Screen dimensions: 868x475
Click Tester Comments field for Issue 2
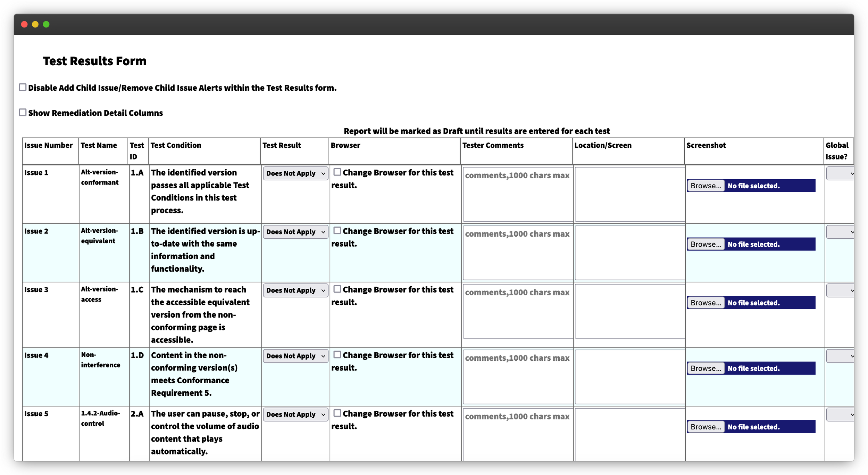(518, 253)
